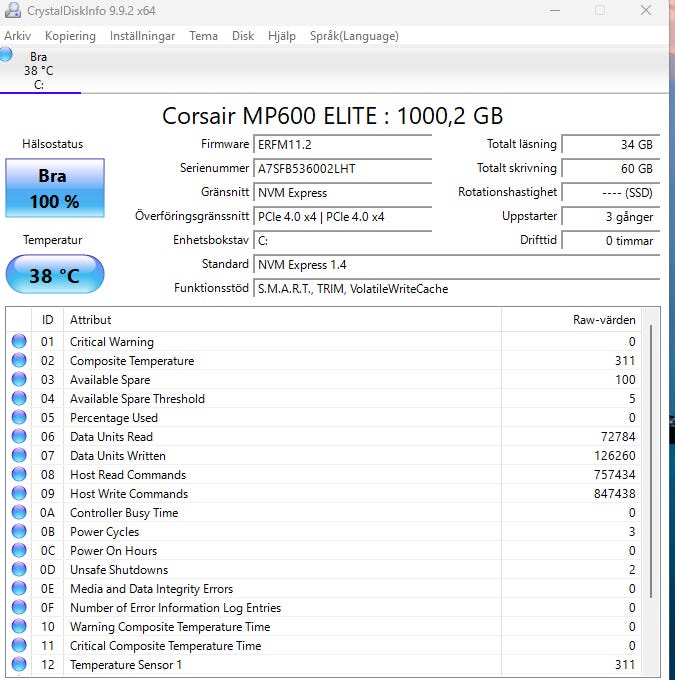Click status orb for Warning Composite Temperature Time
The height and width of the screenshot is (680, 675).
(19, 627)
